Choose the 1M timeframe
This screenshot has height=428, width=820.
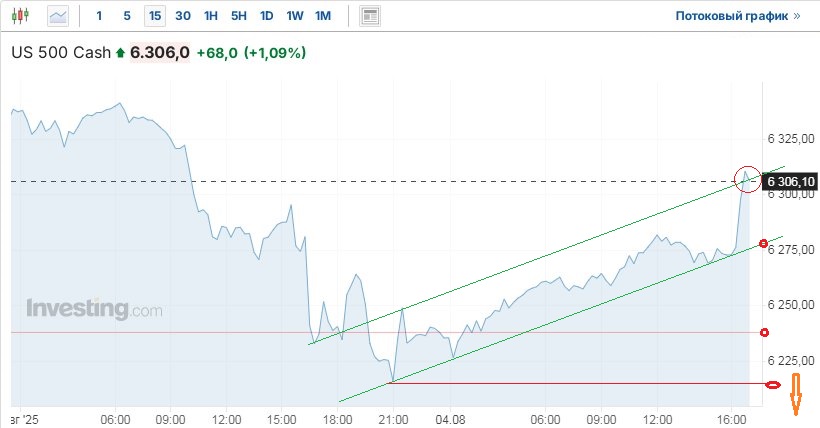click(322, 16)
